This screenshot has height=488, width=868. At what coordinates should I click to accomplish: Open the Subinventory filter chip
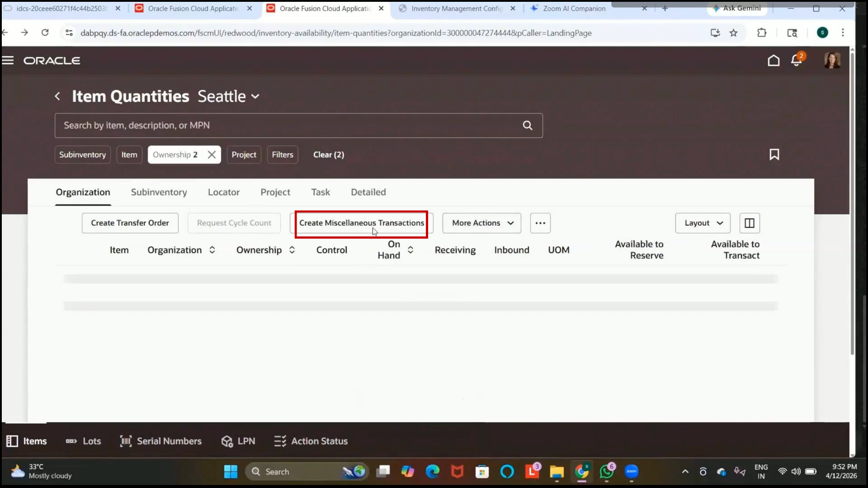point(82,155)
